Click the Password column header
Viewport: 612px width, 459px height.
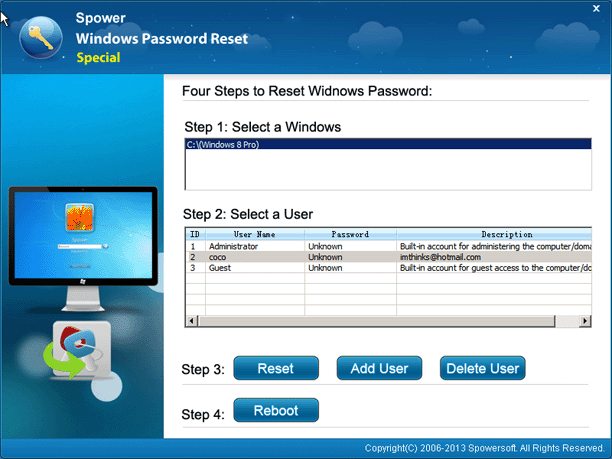350,234
